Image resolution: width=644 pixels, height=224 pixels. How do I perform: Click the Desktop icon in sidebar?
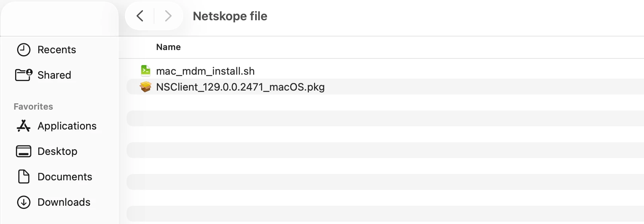click(x=23, y=151)
